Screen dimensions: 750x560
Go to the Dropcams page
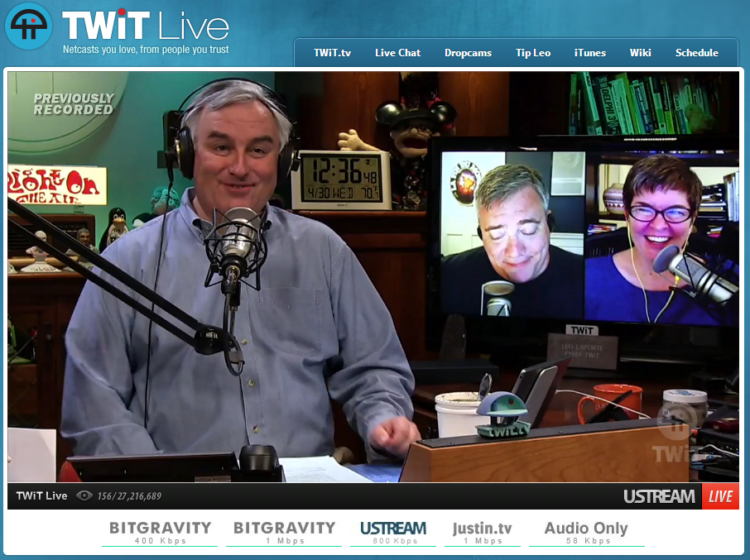pyautogui.click(x=468, y=53)
